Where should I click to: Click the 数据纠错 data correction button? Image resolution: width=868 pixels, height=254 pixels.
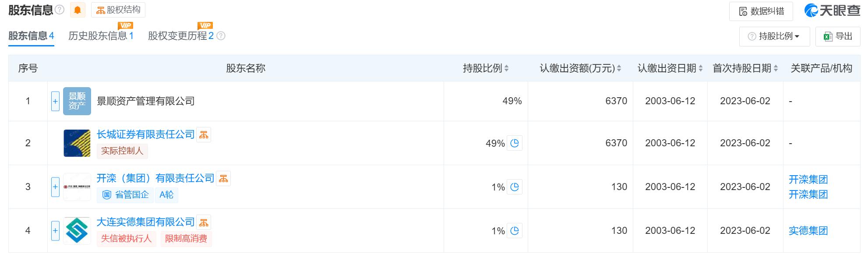coord(761,11)
